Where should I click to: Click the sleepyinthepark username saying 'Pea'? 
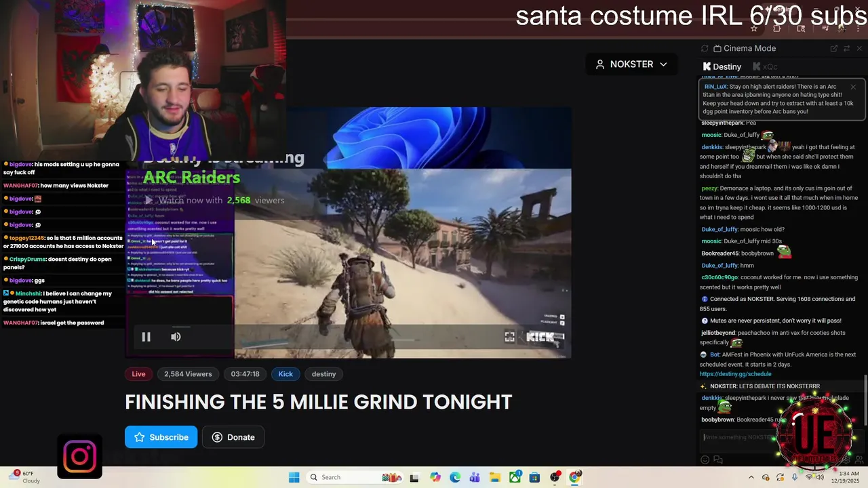pos(722,123)
